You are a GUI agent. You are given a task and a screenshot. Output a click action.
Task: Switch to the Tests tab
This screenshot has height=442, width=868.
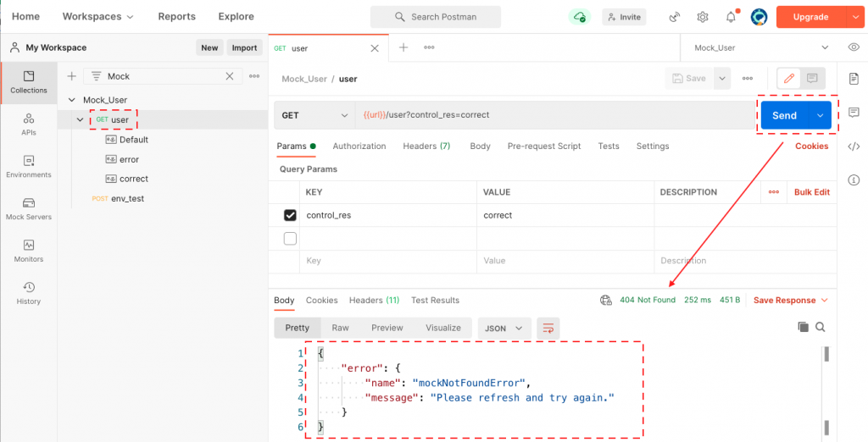tap(609, 146)
